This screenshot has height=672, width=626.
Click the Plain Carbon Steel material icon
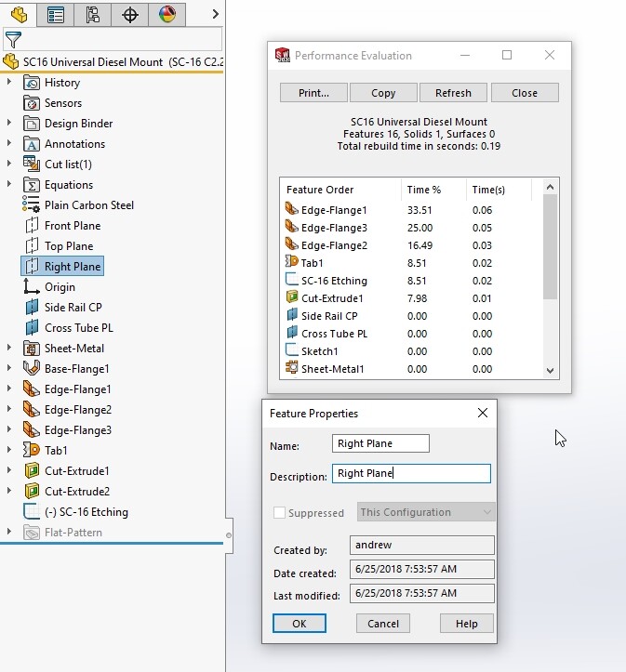tap(32, 204)
